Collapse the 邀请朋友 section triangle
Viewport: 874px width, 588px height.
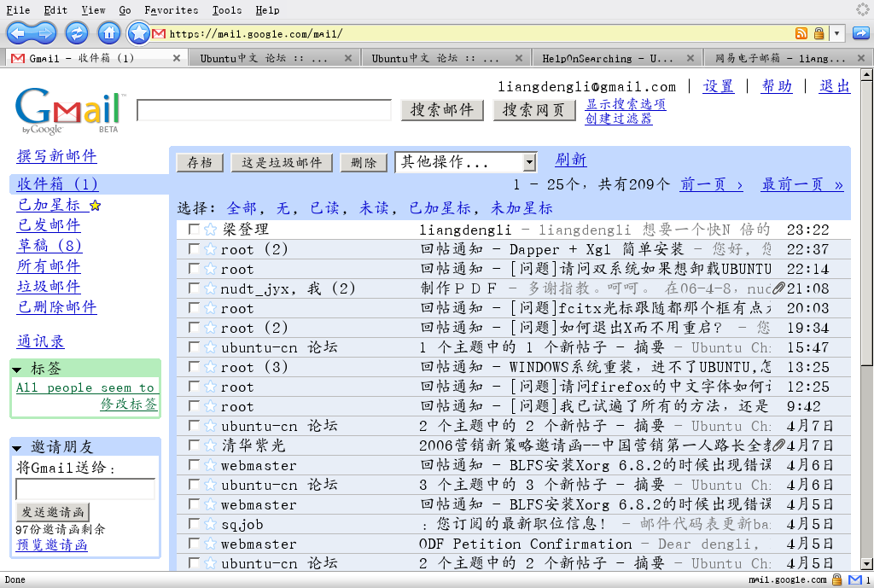pyautogui.click(x=17, y=448)
